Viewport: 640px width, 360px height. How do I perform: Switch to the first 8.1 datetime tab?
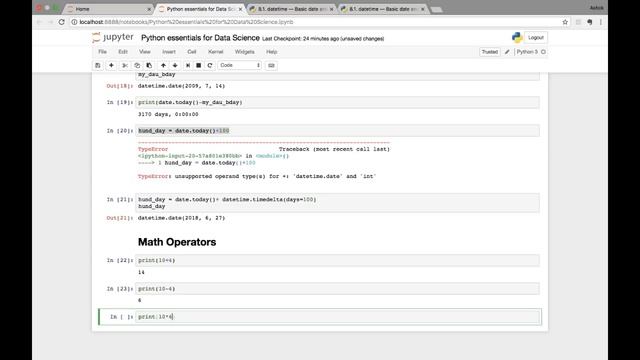coord(291,9)
